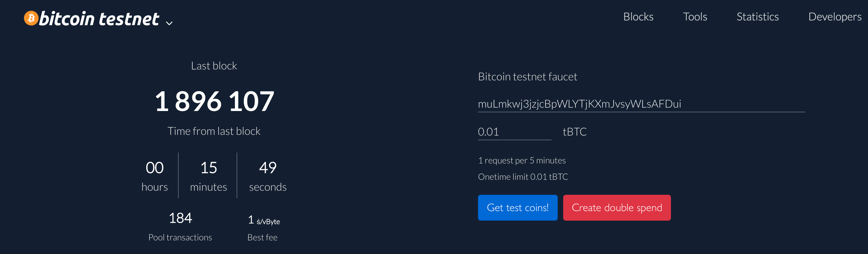Expand the network selector chevron
The width and height of the screenshot is (868, 254).
169,23
